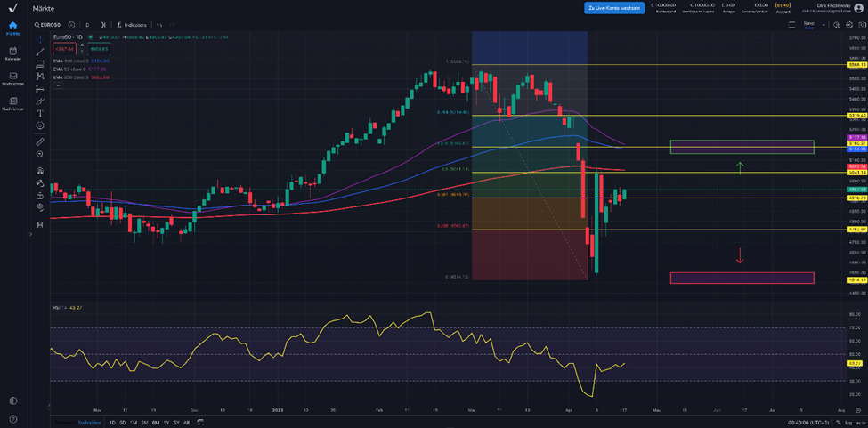Select the crosshair cursor tool
This screenshot has height=428, width=868.
(x=40, y=39)
